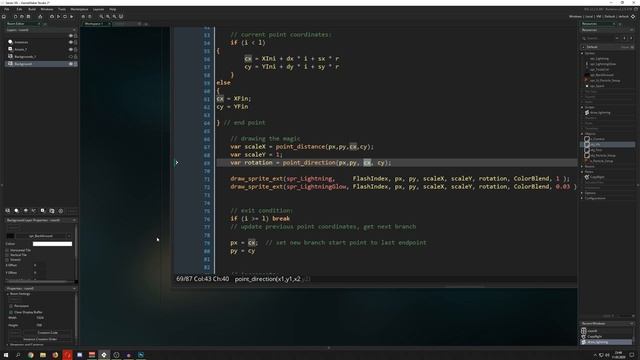Click the CopyRight note icon in Resources tree
The height and width of the screenshot is (360, 640).
587,177
